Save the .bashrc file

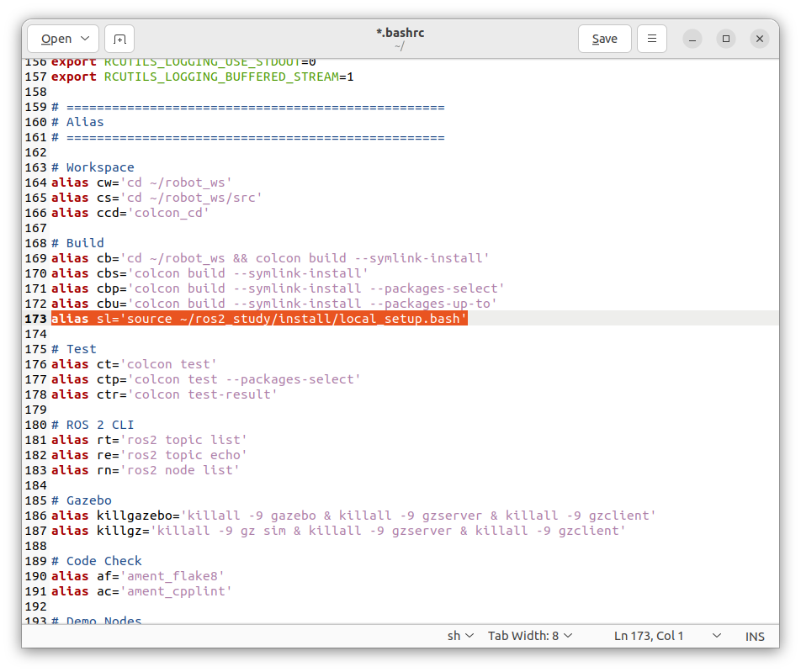[605, 39]
